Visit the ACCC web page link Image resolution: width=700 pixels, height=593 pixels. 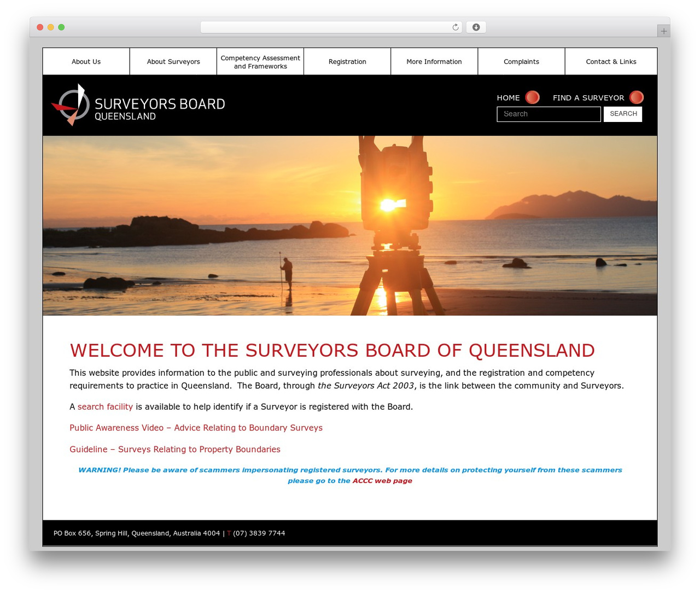[382, 481]
